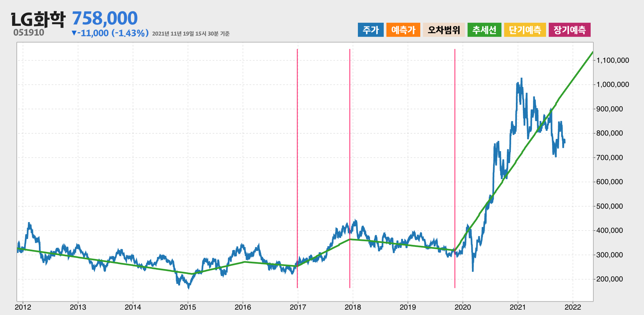Toggle the 주가 price series legend
644x315 pixels.
pos(371,30)
